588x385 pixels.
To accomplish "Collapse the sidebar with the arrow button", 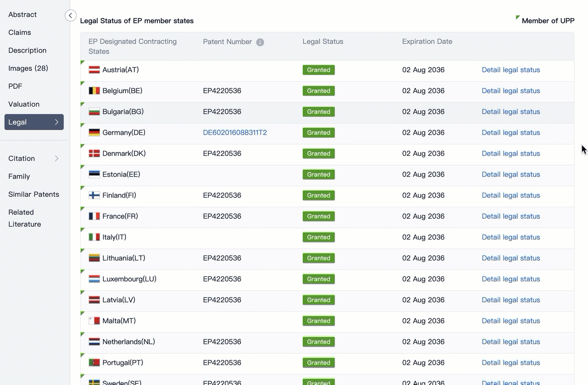I will pyautogui.click(x=71, y=15).
